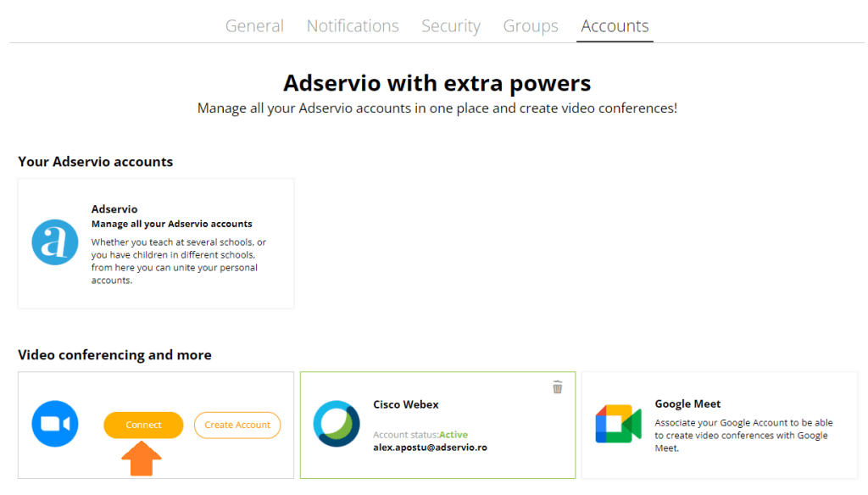The image size is (868, 495).
Task: Open the Adservio manage accounts card
Action: tap(156, 243)
